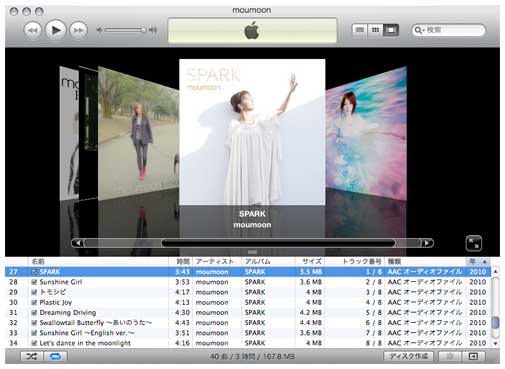Select Swallowtail Butterfly ~あいのうた~ track

(x=96, y=323)
